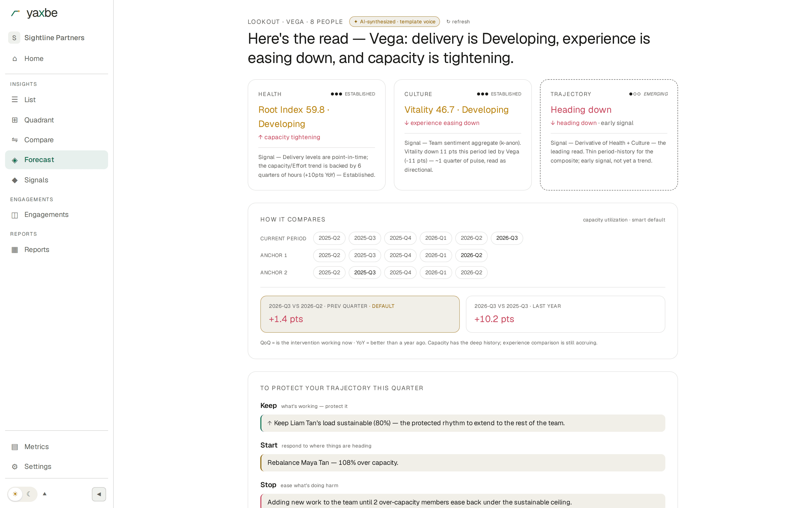Click Sightline Partners workspace name
This screenshot has width=812, height=508.
coord(54,38)
